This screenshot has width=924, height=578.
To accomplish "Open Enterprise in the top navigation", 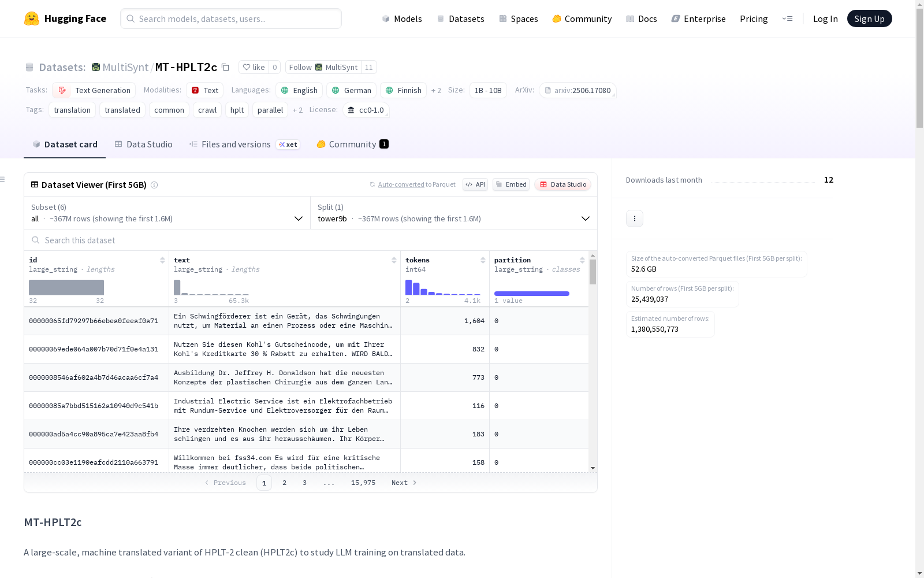I will click(699, 18).
